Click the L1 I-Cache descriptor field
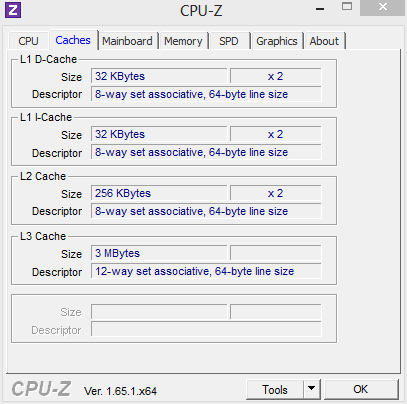The width and height of the screenshot is (407, 404). (206, 152)
